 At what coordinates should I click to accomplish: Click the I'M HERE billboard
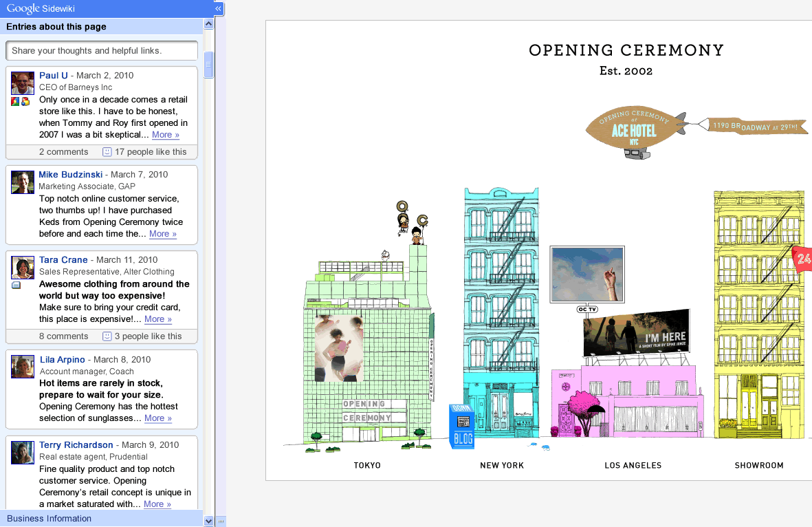pos(637,333)
